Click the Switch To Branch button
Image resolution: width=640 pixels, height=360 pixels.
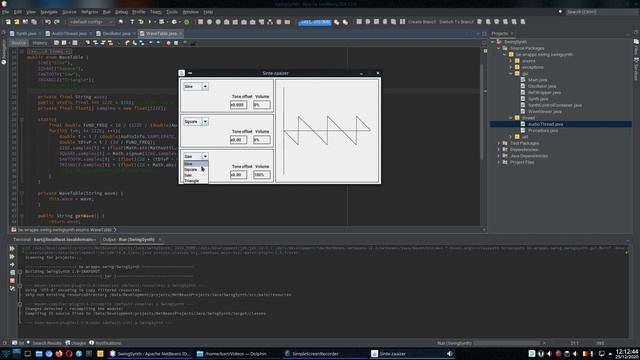coord(456,22)
